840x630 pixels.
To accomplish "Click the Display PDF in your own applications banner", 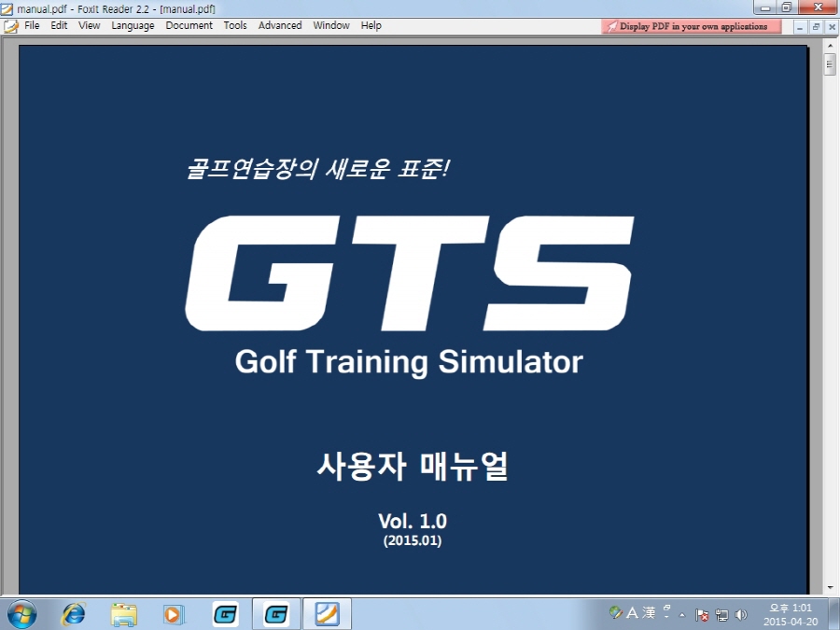I will [x=691, y=26].
